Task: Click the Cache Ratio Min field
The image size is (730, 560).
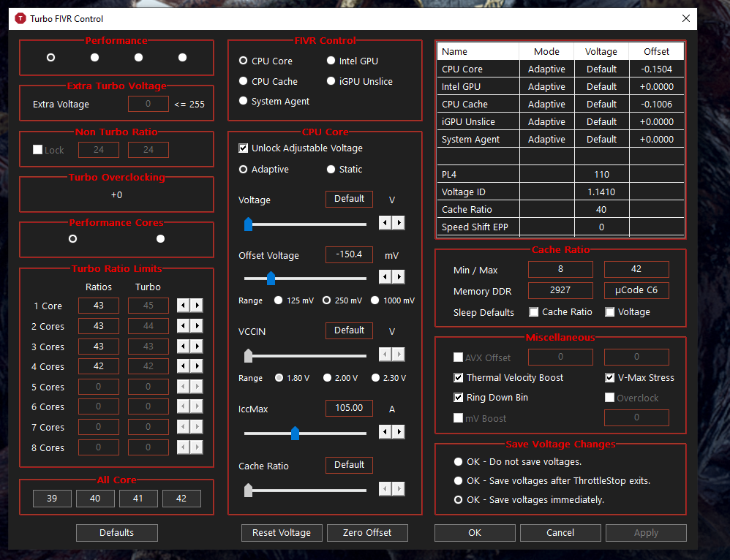Action: point(560,270)
